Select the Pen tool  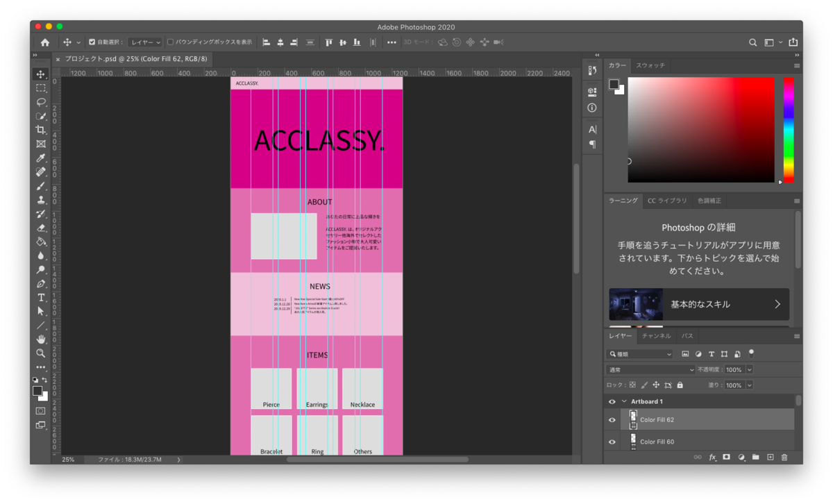[41, 283]
